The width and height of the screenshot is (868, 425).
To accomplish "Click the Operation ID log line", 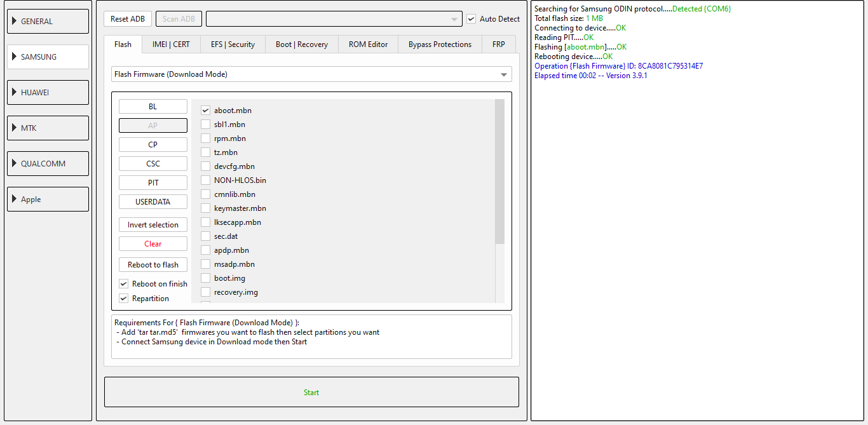I will click(x=618, y=66).
